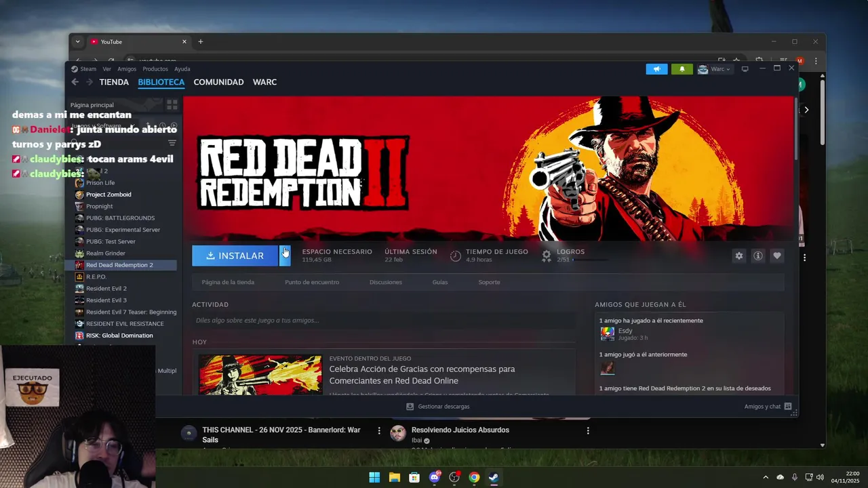Click the blue announcements megaphone button
This screenshot has height=488, width=868.
(x=656, y=69)
